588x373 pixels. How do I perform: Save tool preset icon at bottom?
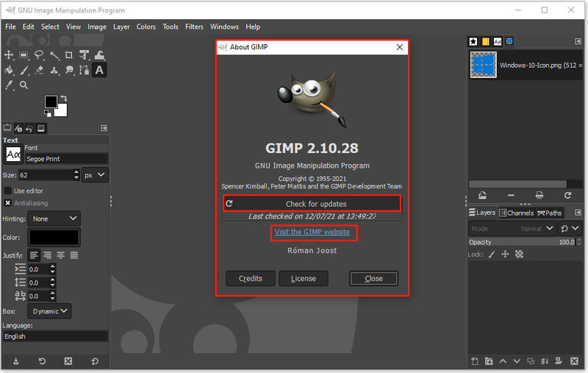pyautogui.click(x=15, y=361)
